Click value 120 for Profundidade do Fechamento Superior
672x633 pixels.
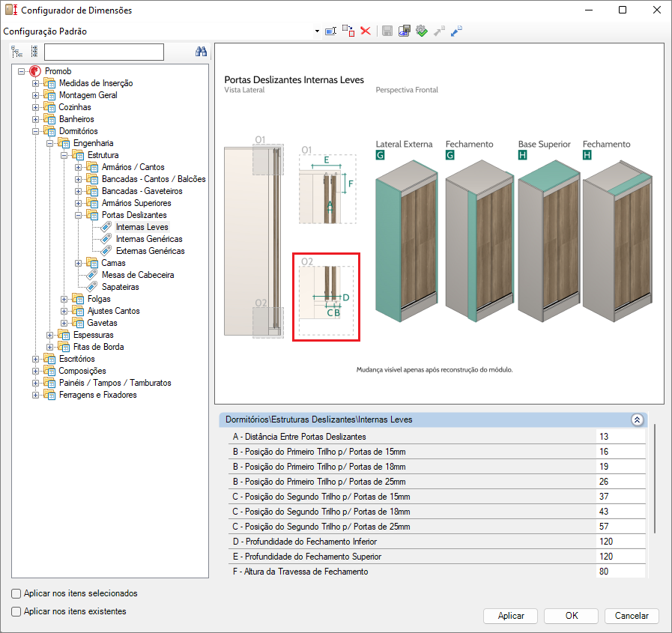pyautogui.click(x=620, y=557)
